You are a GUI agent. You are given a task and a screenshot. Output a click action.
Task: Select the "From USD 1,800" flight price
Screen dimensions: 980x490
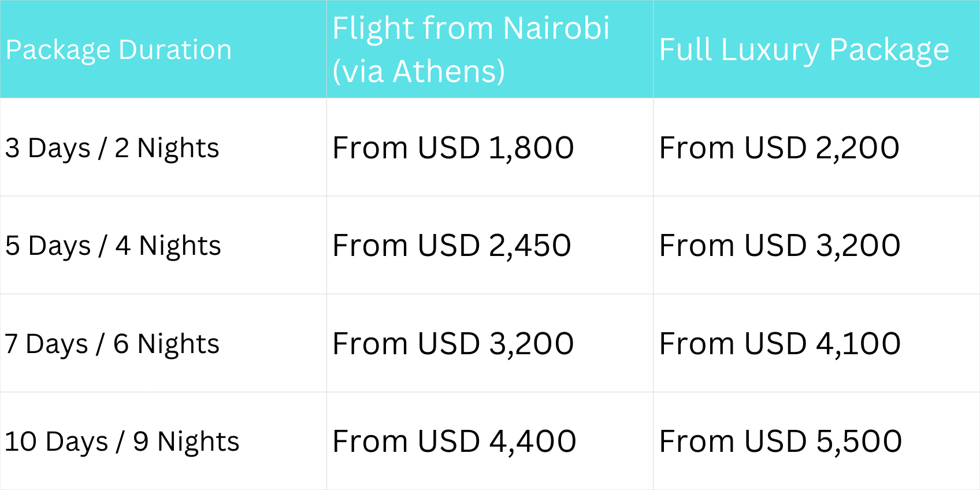click(x=453, y=148)
